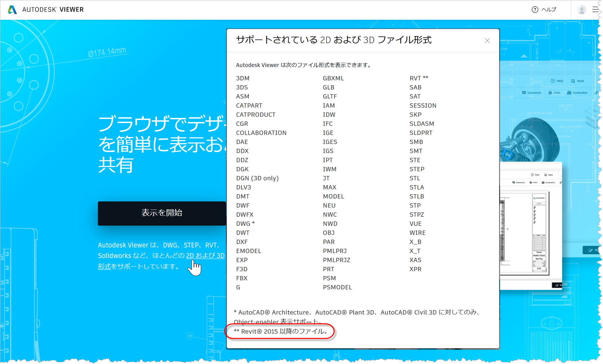Select the PSMODEL format entry
603x364 pixels.
(337, 288)
